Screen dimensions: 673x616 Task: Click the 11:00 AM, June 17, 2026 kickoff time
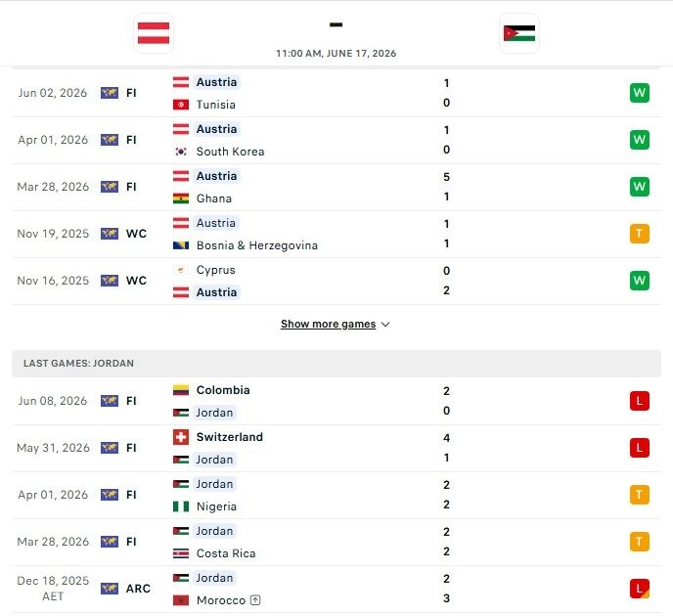point(336,53)
